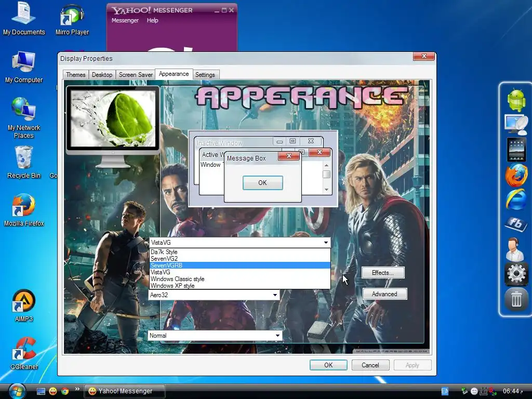The image size is (532, 399).
Task: Expand the quick launch overflow chevron
Action: click(x=77, y=389)
